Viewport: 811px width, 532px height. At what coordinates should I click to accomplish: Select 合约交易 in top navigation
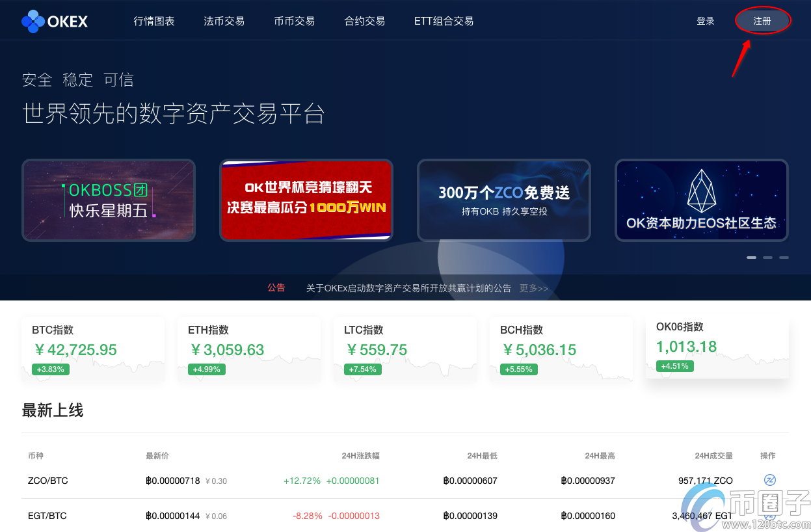click(x=364, y=21)
